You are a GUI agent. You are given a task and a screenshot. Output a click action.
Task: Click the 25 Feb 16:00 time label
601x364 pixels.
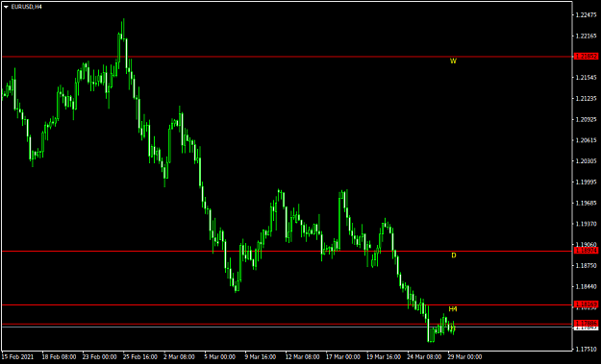(140, 357)
